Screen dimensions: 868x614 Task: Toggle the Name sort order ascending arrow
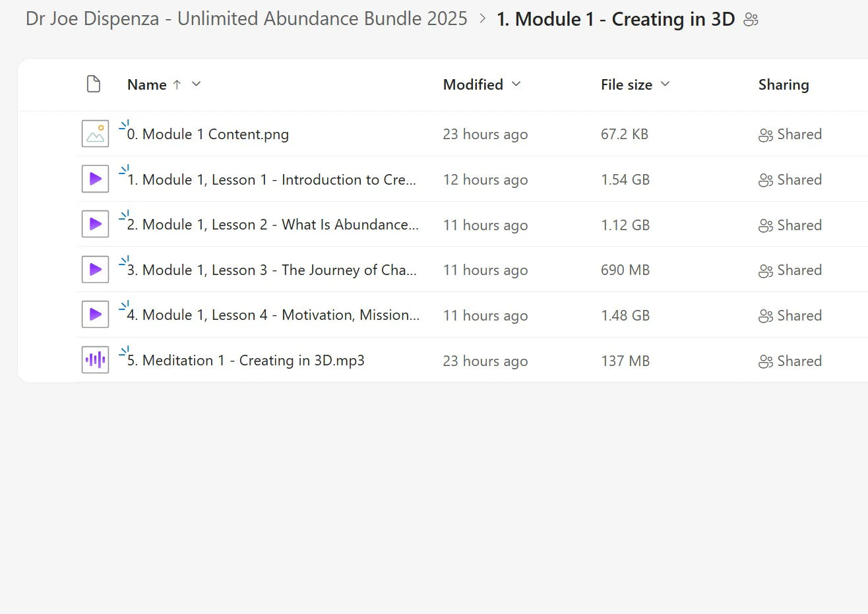(175, 84)
